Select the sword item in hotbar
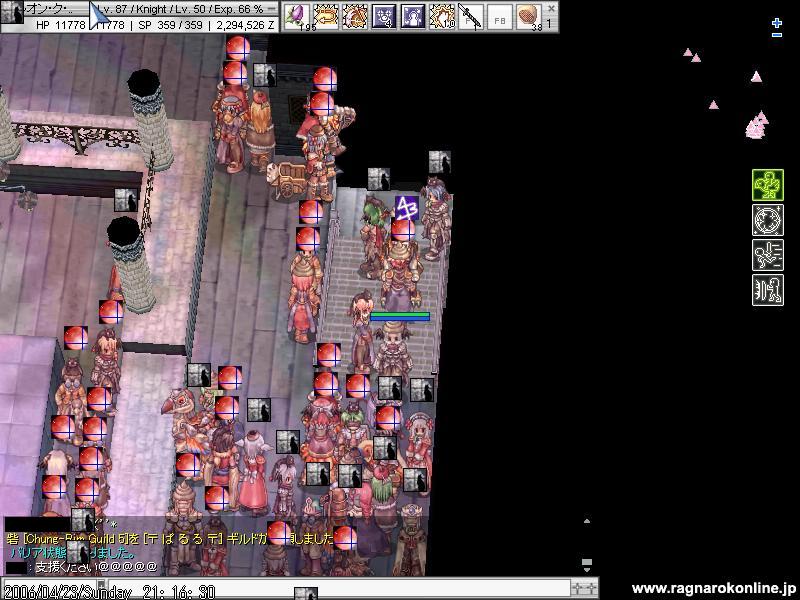800x600 pixels. (x=471, y=17)
